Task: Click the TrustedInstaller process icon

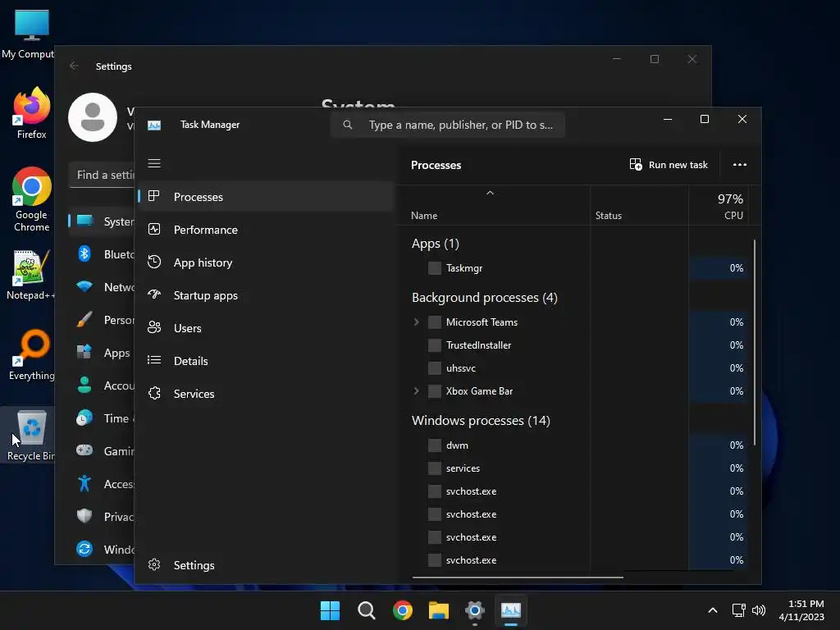Action: (435, 345)
